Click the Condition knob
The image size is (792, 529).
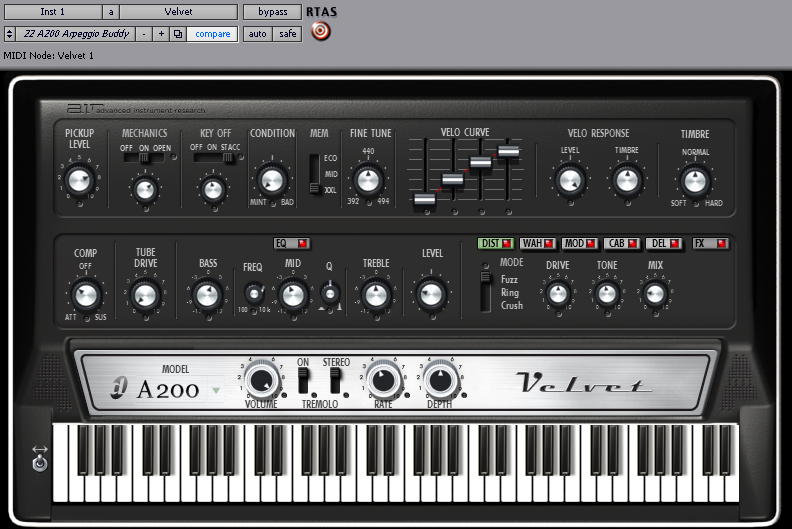coord(272,180)
